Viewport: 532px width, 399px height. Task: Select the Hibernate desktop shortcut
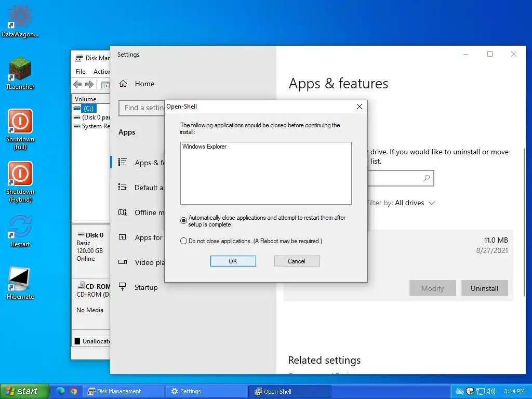20,283
